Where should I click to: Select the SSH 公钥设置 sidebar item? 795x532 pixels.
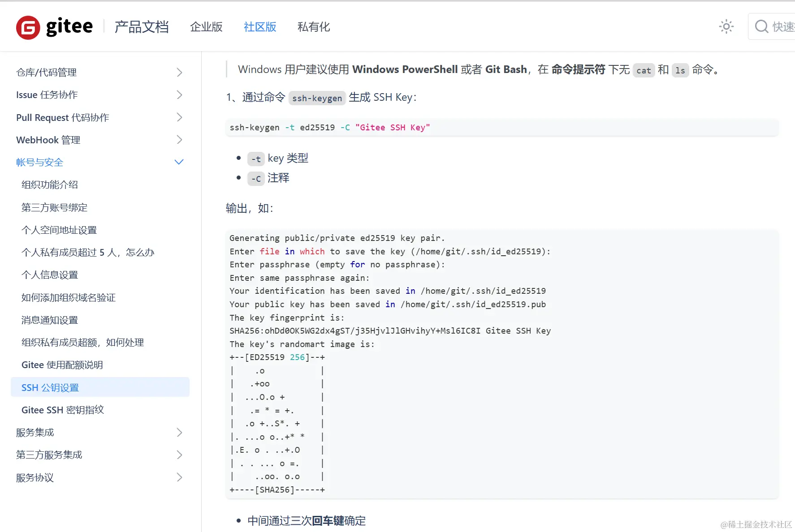click(100, 387)
